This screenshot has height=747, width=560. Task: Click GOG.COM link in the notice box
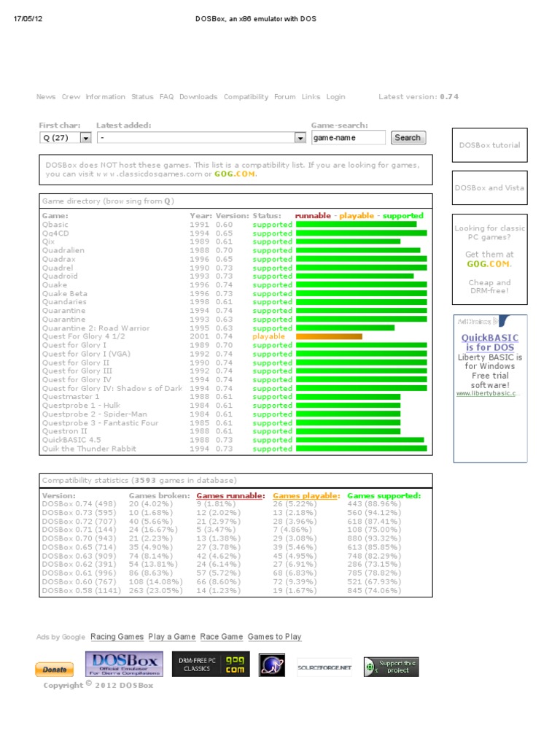point(235,174)
